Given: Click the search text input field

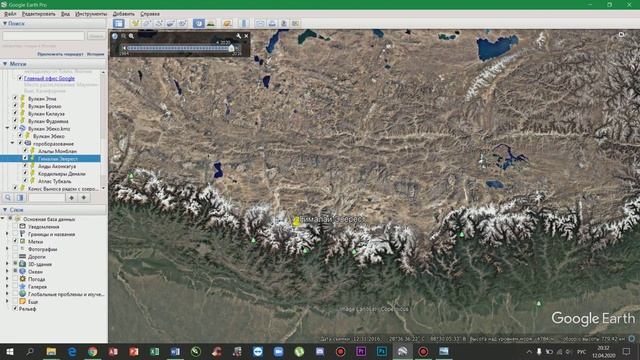Looking at the screenshot, I should [43, 36].
